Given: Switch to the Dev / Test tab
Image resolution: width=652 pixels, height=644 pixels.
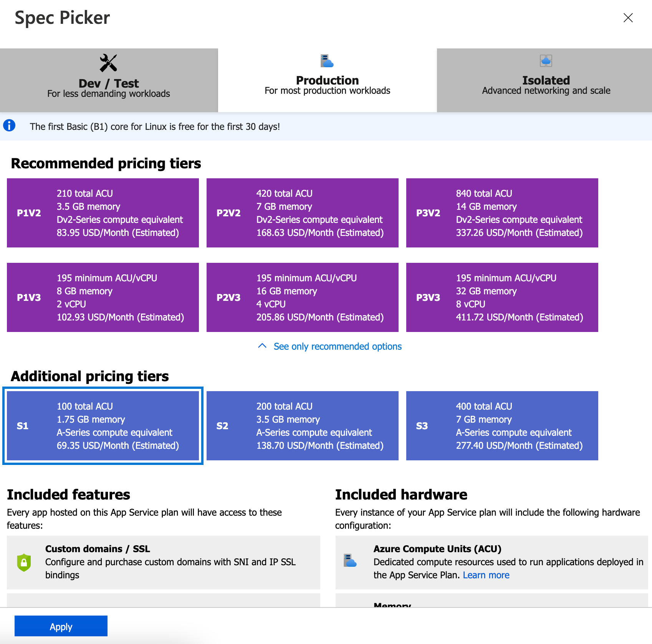Looking at the screenshot, I should click(x=109, y=80).
